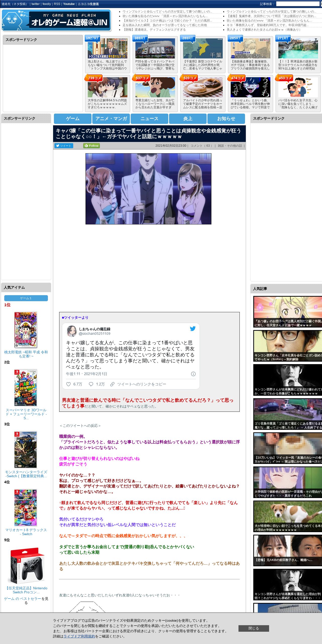This screenshot has height=644, width=322.
Task: Open 連絡先(ネタ投稿) contact link
Action: [15, 4]
